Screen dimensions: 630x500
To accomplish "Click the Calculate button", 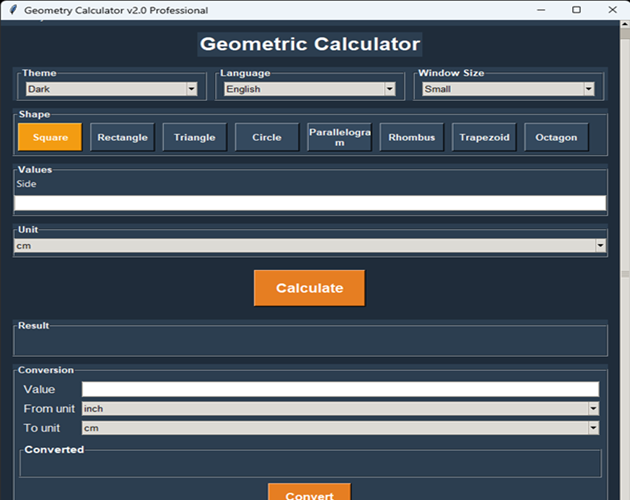I will 309,288.
